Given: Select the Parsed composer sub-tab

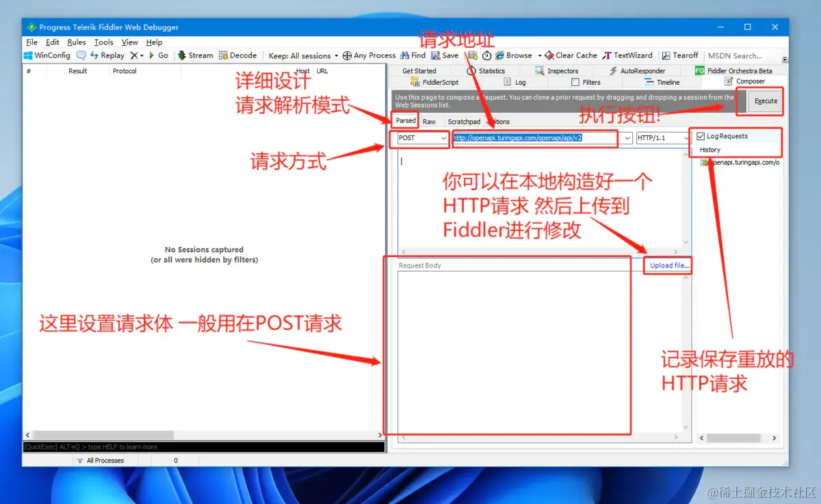Looking at the screenshot, I should (x=406, y=120).
